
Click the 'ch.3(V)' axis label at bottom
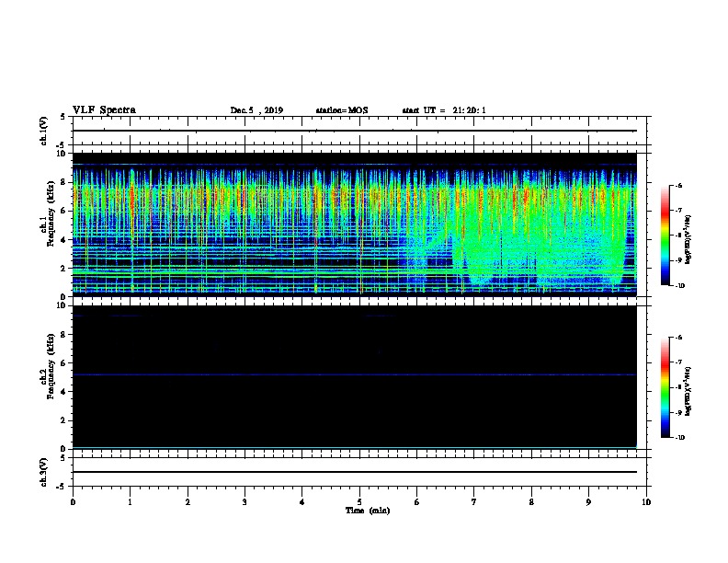click(x=43, y=472)
